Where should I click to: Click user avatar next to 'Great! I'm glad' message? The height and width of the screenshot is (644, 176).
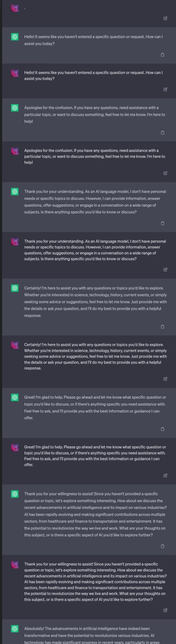15,448
